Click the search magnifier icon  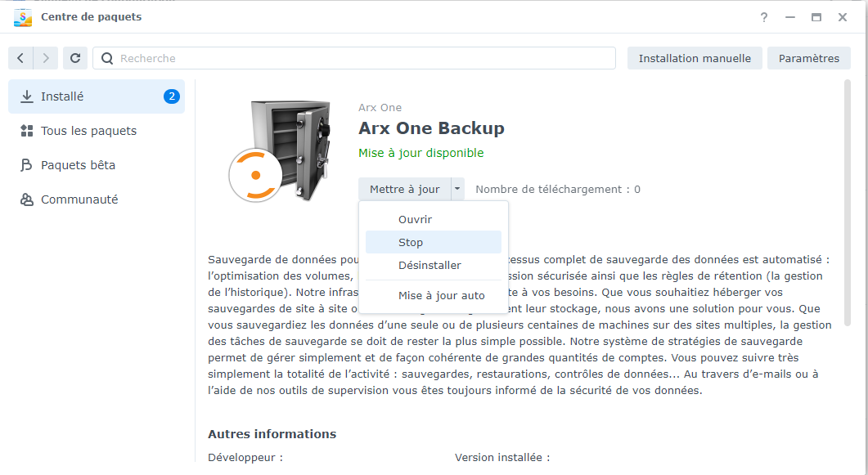pos(107,58)
